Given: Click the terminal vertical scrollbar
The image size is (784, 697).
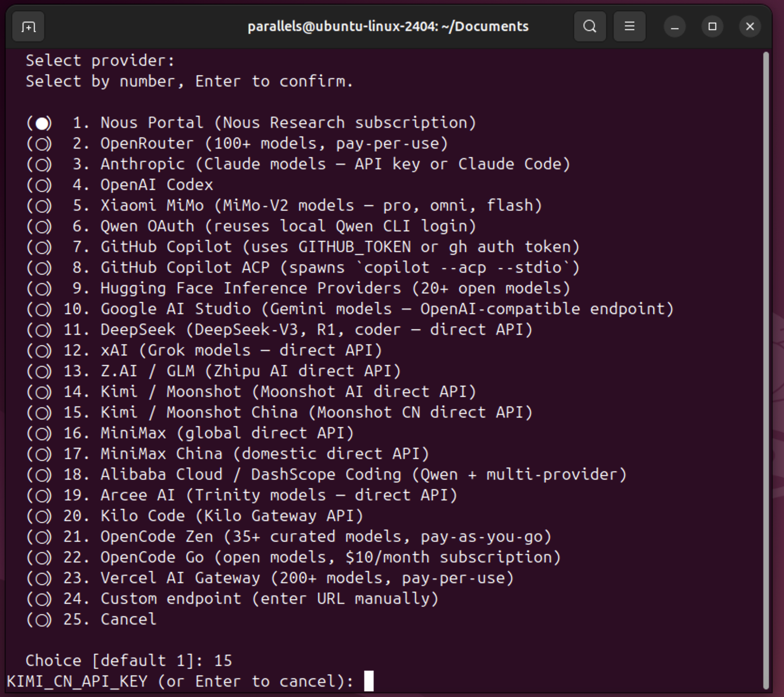Looking at the screenshot, I should (766, 367).
